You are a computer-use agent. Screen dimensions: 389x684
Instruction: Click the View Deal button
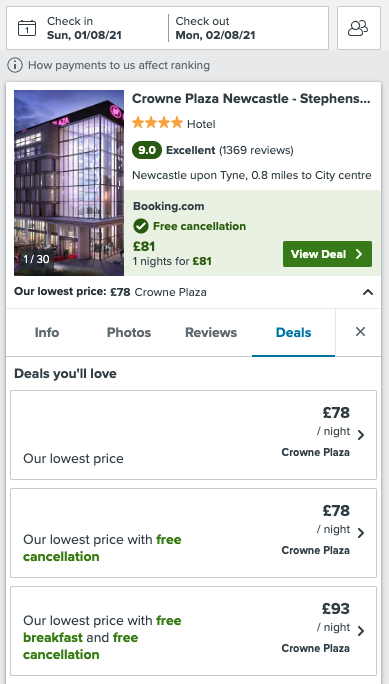[x=328, y=254]
